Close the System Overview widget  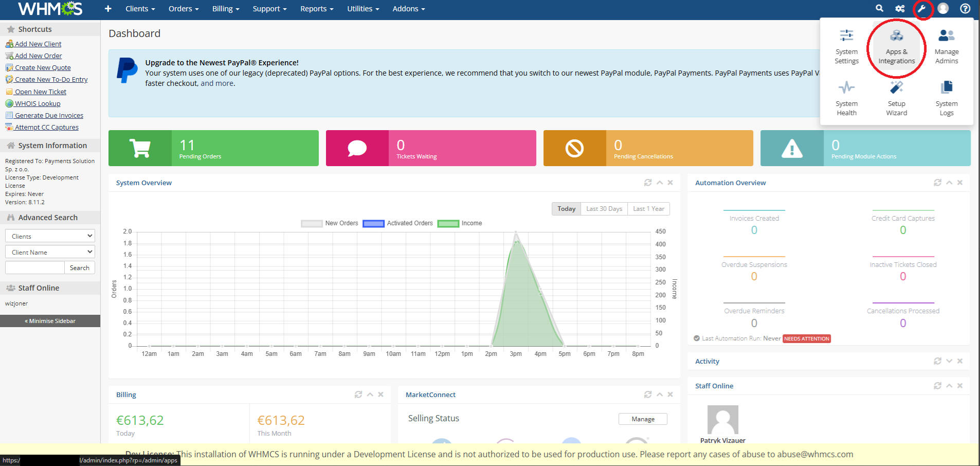(670, 183)
